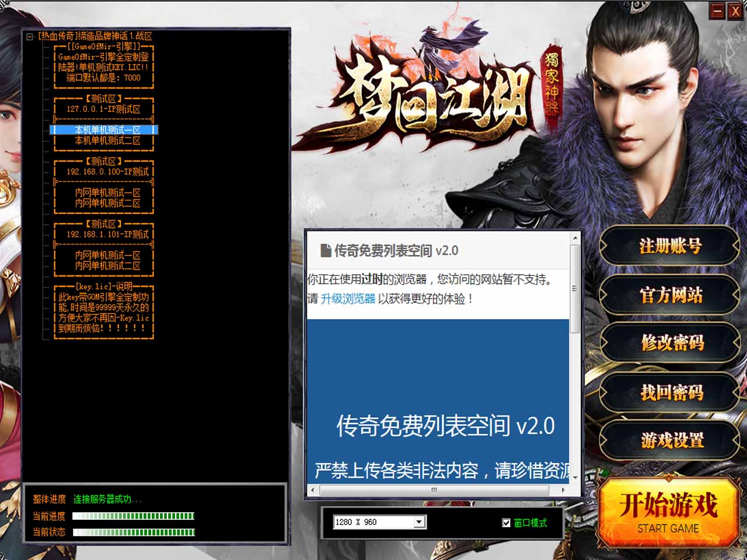Viewport: 747px width, 560px height.
Task: Collapse the 热血传奇 server tree root
Action: (x=30, y=36)
